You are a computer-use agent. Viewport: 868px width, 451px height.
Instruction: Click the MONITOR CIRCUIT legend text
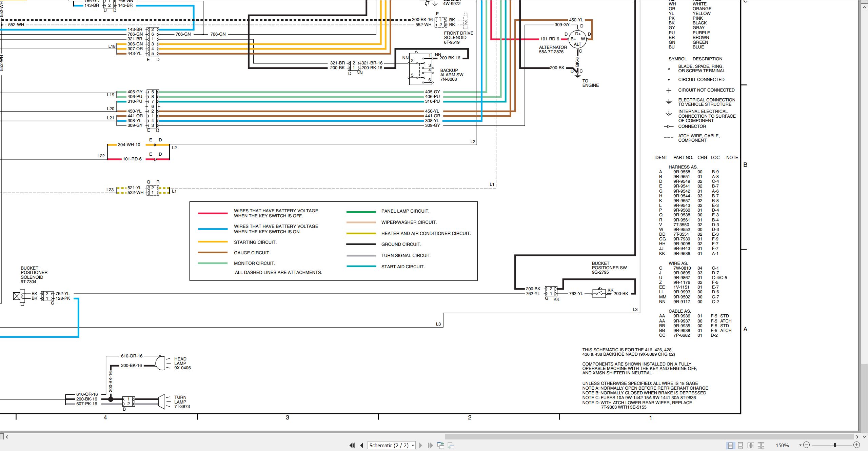point(254,263)
